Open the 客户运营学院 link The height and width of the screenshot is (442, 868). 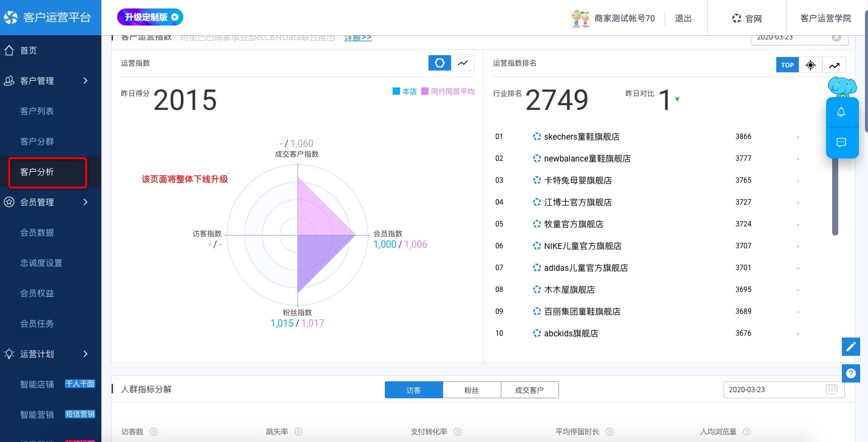click(x=826, y=18)
